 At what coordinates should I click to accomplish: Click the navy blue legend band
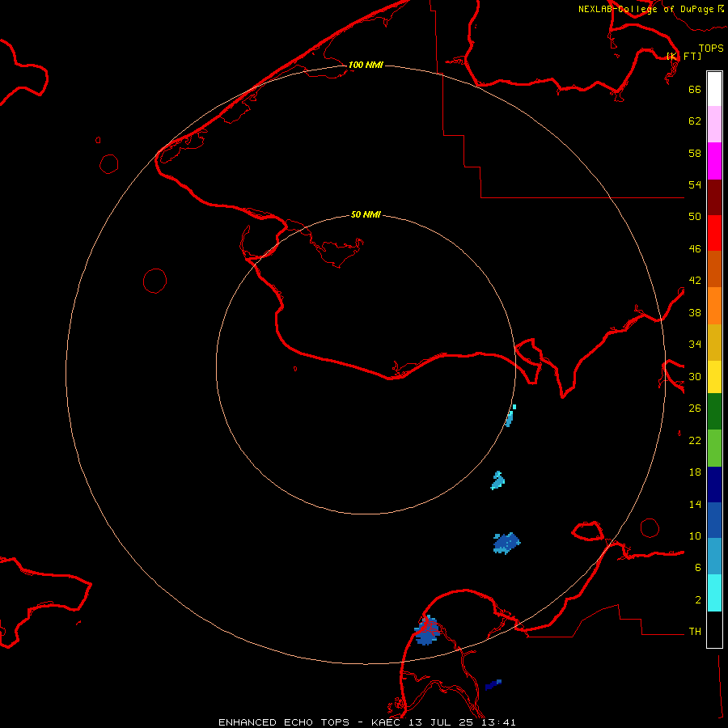click(x=714, y=485)
